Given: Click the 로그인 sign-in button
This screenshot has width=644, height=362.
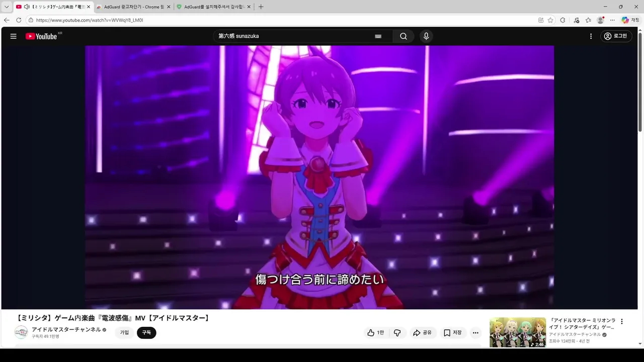Looking at the screenshot, I should tap(616, 36).
